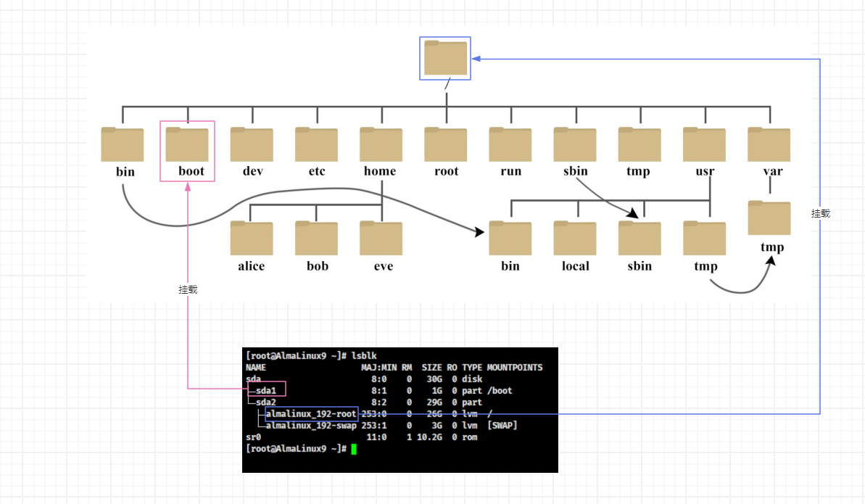Viewport: 865px width, 504px height.
Task: Click the 挂载 label on blue line
Action: point(820,214)
